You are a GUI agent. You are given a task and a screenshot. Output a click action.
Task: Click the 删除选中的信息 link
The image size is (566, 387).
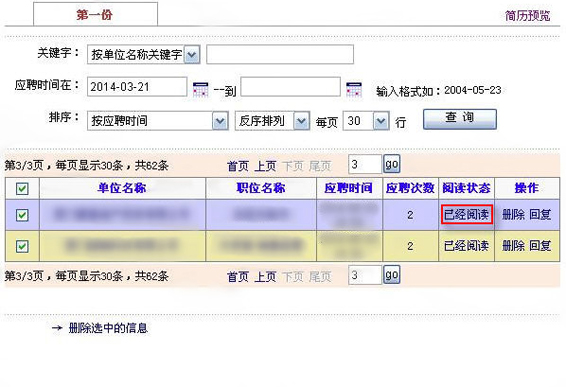coord(108,328)
